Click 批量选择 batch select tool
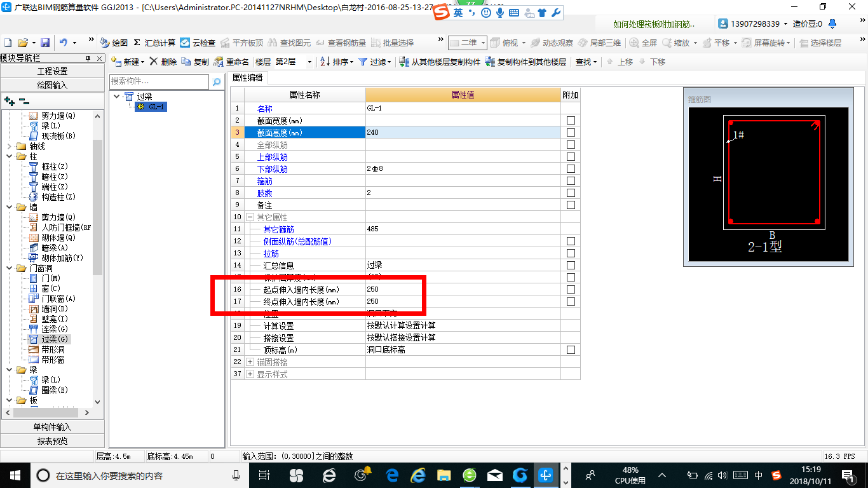This screenshot has height=488, width=868. coord(392,43)
